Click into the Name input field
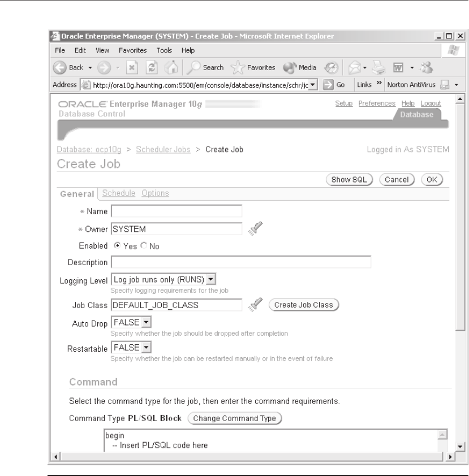 pyautogui.click(x=177, y=211)
